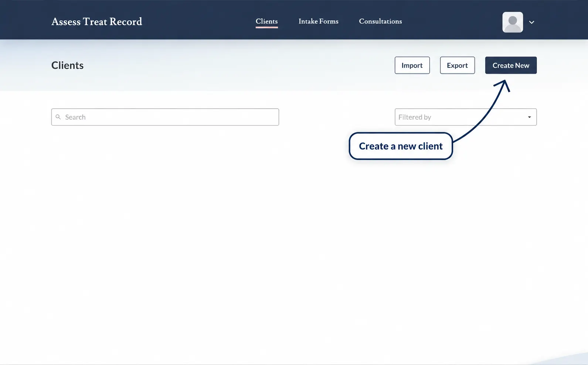Click the user avatar icon

click(x=513, y=22)
